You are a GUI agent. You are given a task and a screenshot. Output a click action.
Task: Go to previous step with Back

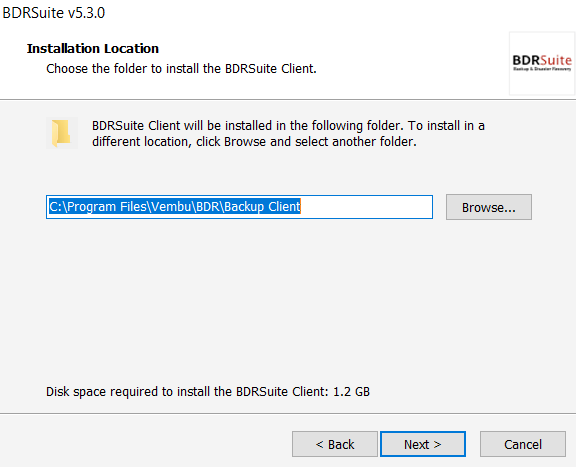coord(335,444)
